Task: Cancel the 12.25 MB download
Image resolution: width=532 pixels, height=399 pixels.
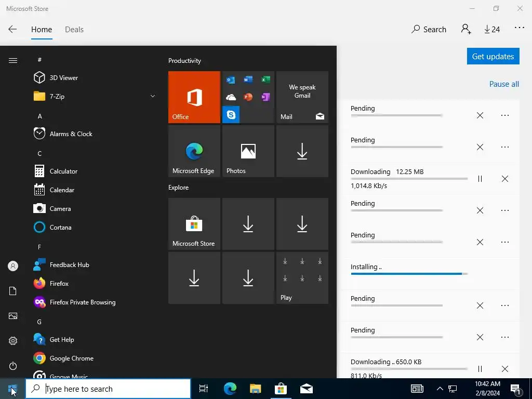Action: (x=505, y=179)
